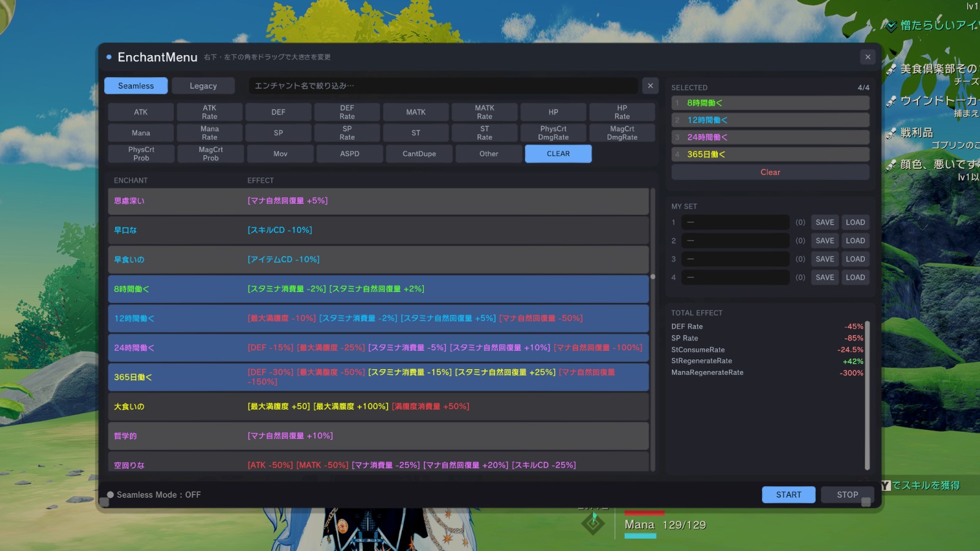Deselect the 8時間働く enchant row

[379, 289]
